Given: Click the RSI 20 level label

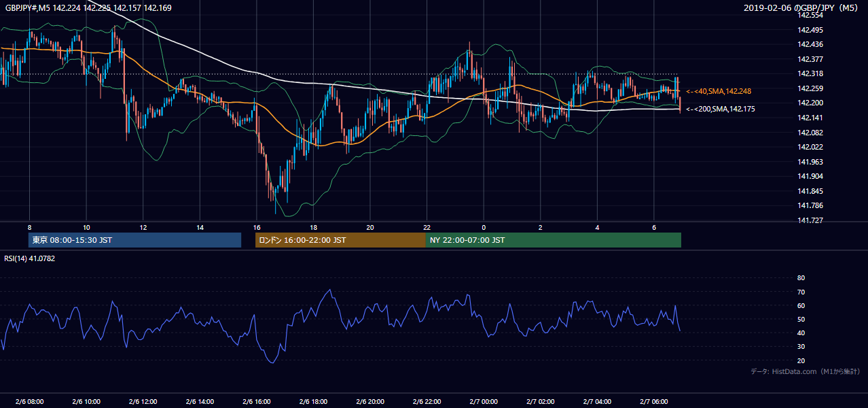Looking at the screenshot, I should point(801,360).
